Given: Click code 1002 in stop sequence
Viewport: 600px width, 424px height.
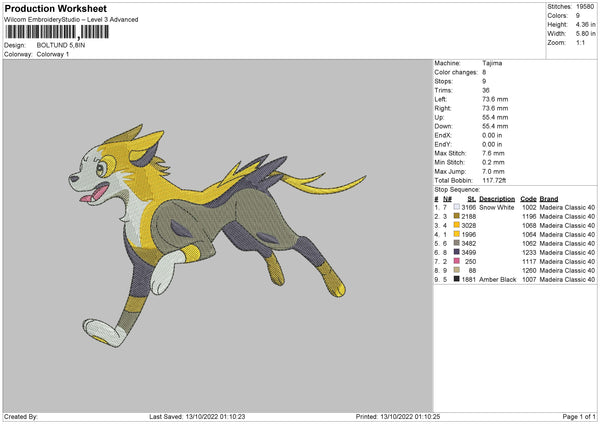Looking at the screenshot, I should tap(529, 207).
